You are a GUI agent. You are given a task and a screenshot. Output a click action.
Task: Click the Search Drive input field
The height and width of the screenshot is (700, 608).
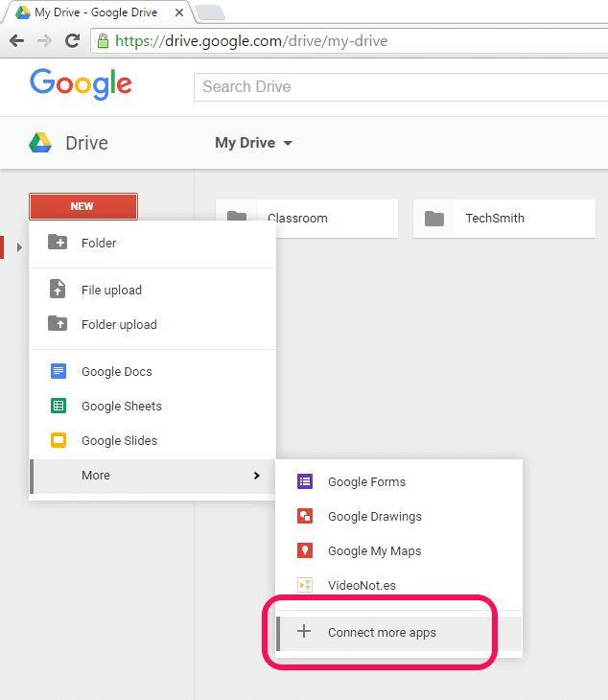point(401,87)
